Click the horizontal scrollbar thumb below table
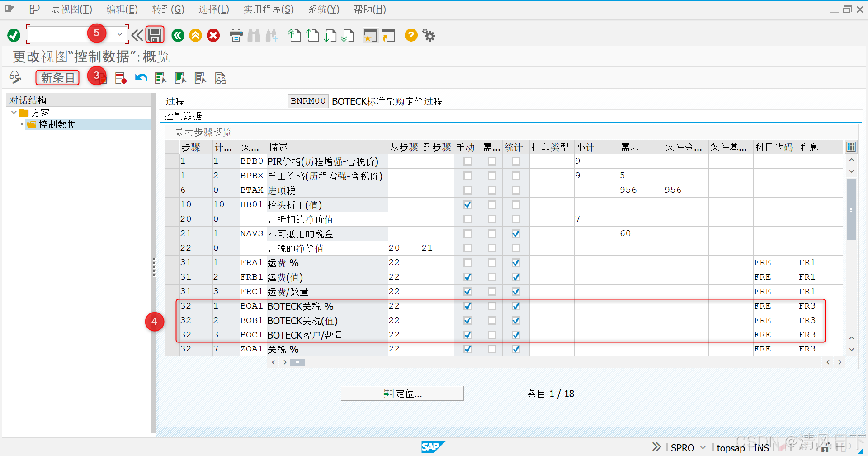The width and height of the screenshot is (868, 456). click(x=297, y=362)
